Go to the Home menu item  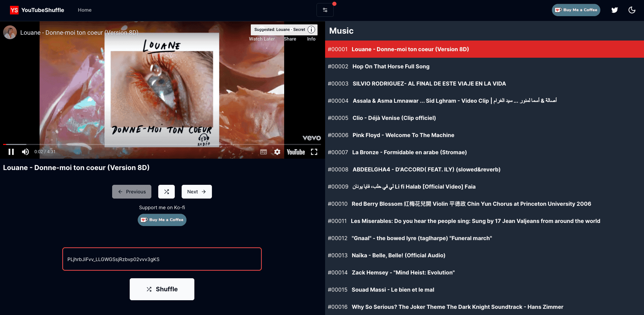click(85, 10)
